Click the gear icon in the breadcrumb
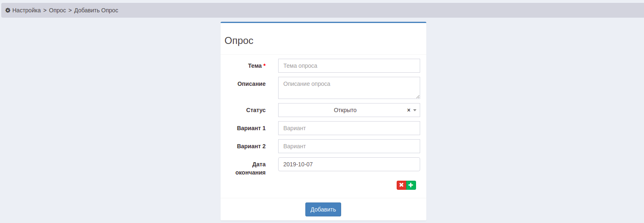The image size is (644, 223). pyautogui.click(x=8, y=10)
